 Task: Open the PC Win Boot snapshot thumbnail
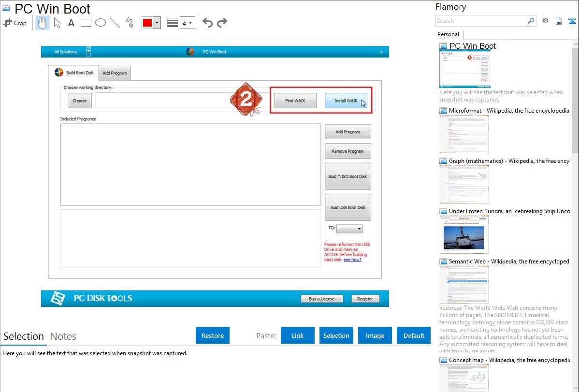click(x=464, y=69)
